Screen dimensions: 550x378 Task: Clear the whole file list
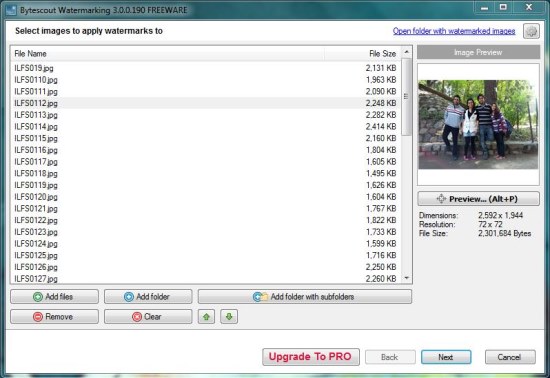pyautogui.click(x=148, y=317)
